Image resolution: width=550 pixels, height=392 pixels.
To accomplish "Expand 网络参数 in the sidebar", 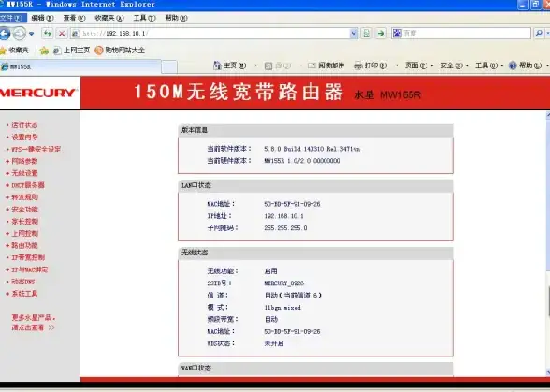I will coord(24,161).
